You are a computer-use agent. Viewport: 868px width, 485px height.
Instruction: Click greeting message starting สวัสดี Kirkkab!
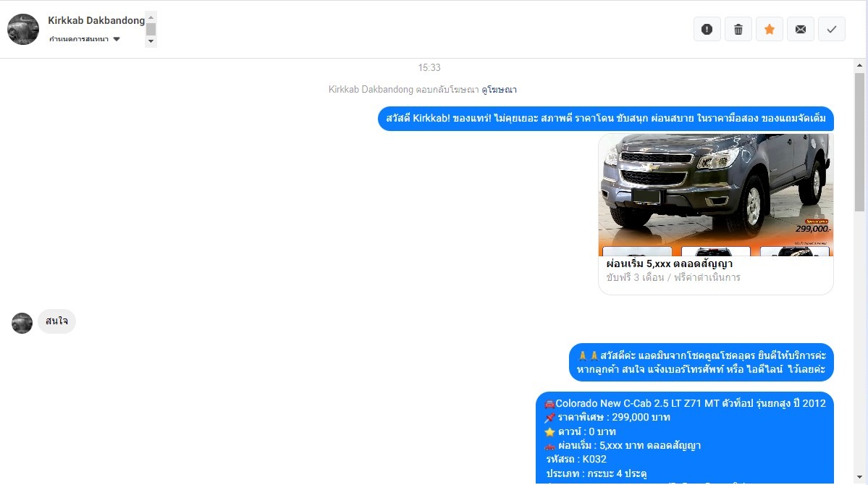coord(606,119)
